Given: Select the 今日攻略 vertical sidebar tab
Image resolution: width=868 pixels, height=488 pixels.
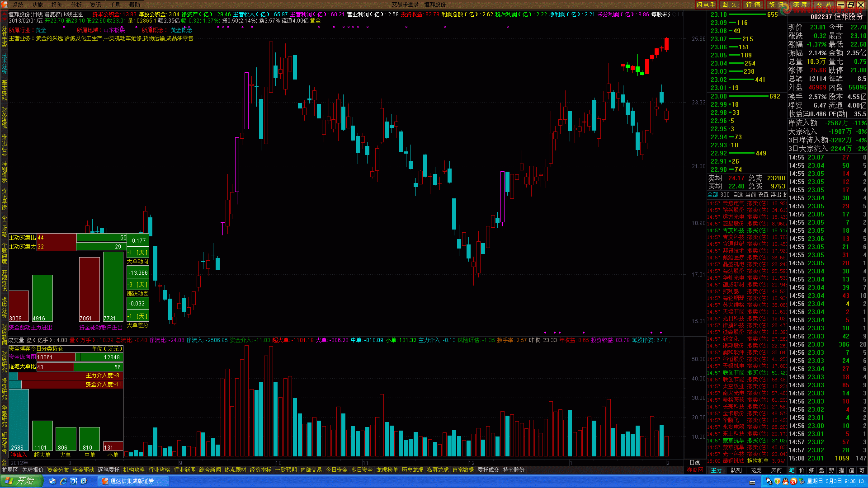Looking at the screenshot, I should pyautogui.click(x=4, y=226).
